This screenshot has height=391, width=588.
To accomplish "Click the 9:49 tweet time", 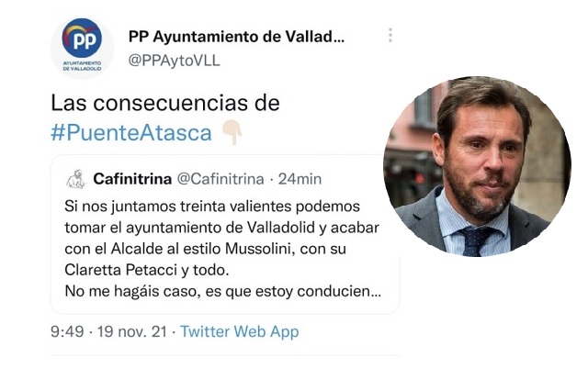I will pos(67,331).
